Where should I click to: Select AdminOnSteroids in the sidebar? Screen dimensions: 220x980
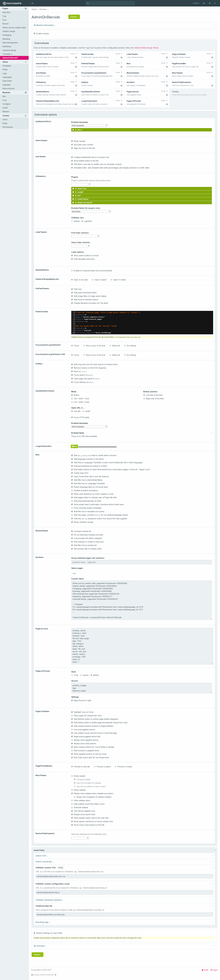click(x=14, y=58)
